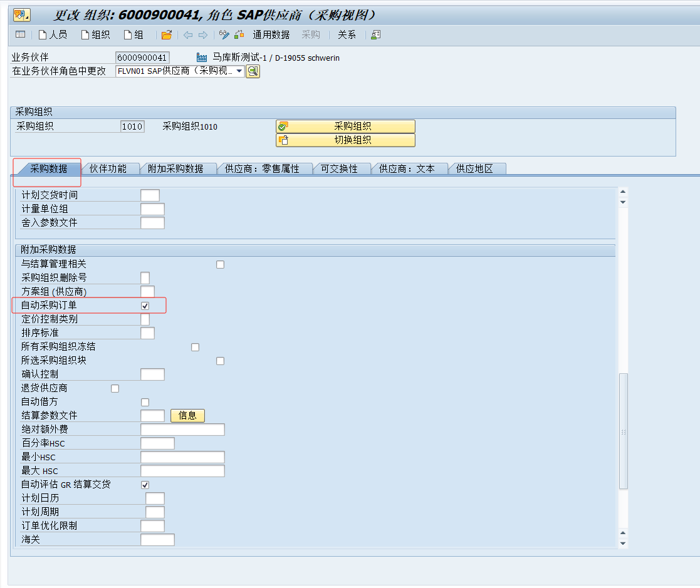
Task: Click factory icon next to 马库斯测试-1
Action: point(202,58)
